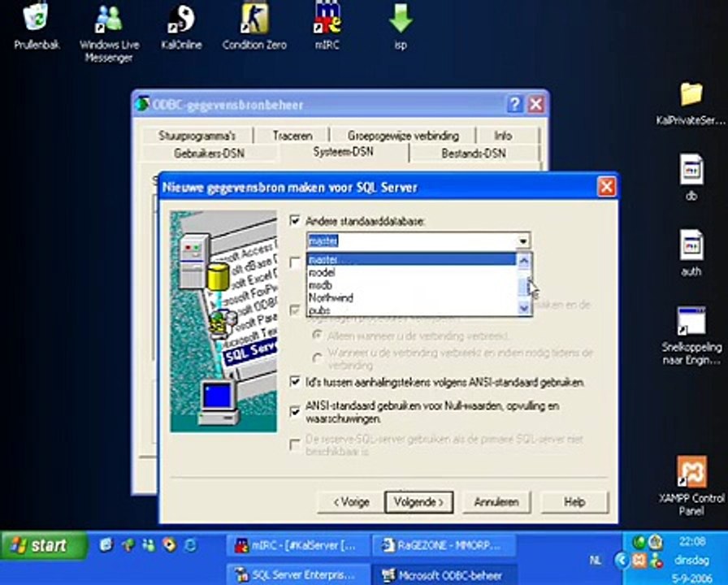Click the second quick launch icon
This screenshot has height=585, width=728.
coord(128,544)
